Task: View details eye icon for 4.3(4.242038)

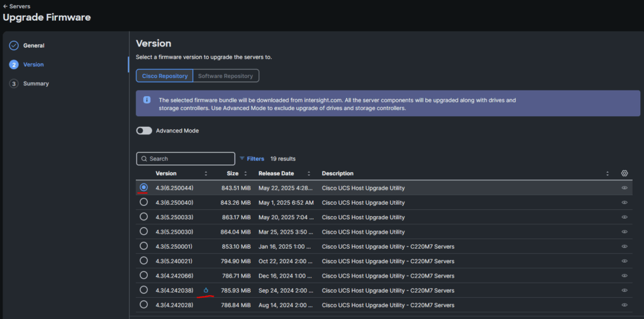Action: (625, 290)
